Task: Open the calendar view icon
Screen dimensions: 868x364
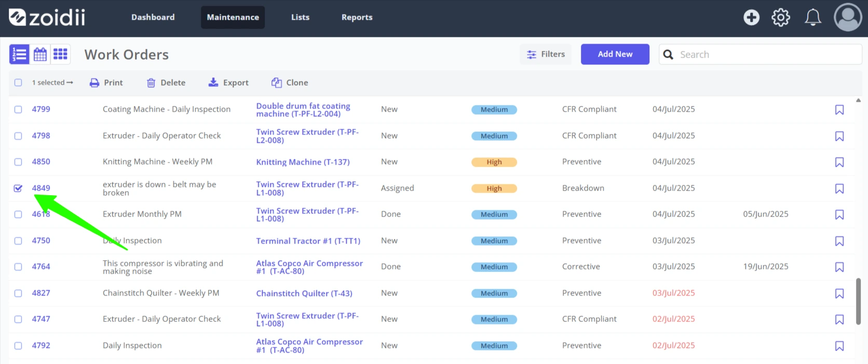Action: coord(40,54)
